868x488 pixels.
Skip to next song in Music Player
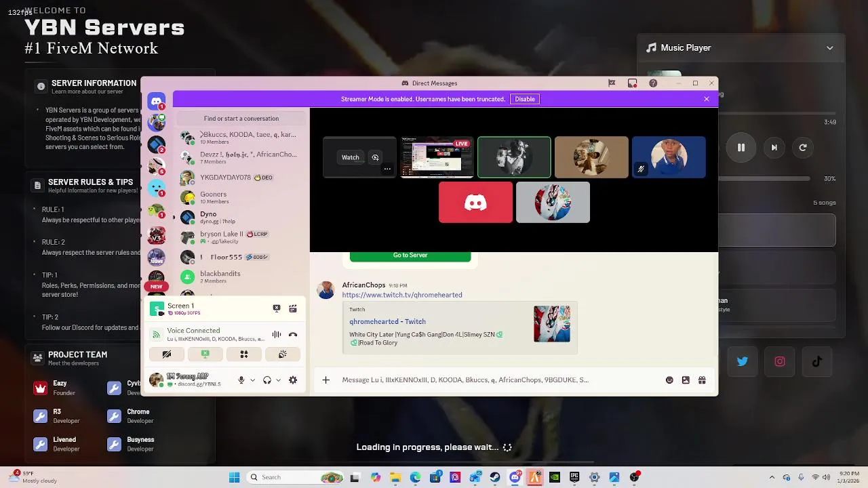pos(774,148)
